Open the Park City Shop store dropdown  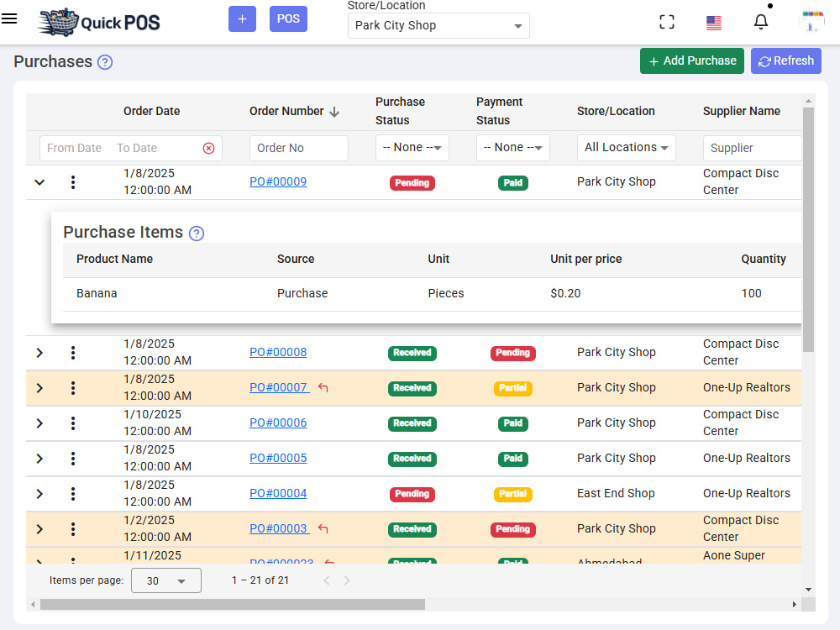tap(438, 26)
